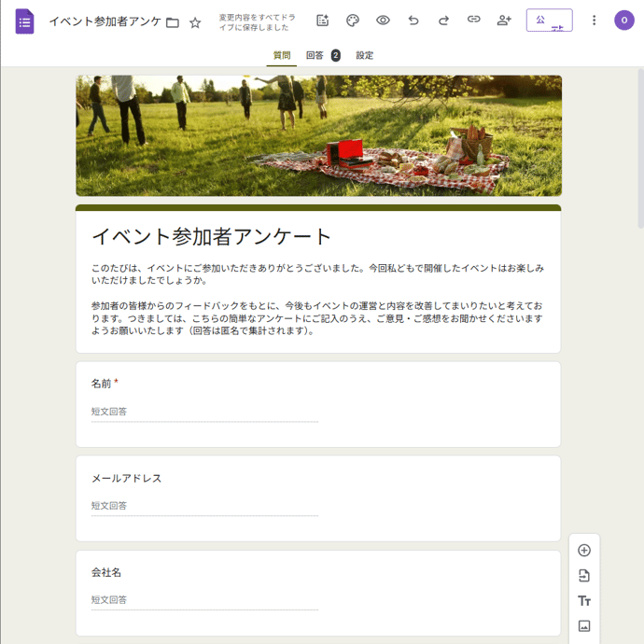Switch to the 設定 tab
The image size is (644, 644).
tap(365, 56)
